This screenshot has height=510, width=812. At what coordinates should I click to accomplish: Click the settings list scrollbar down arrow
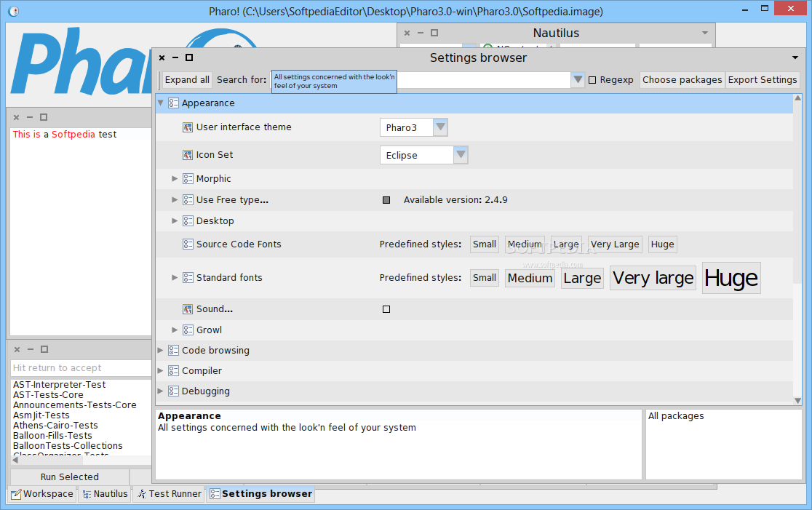(x=797, y=400)
